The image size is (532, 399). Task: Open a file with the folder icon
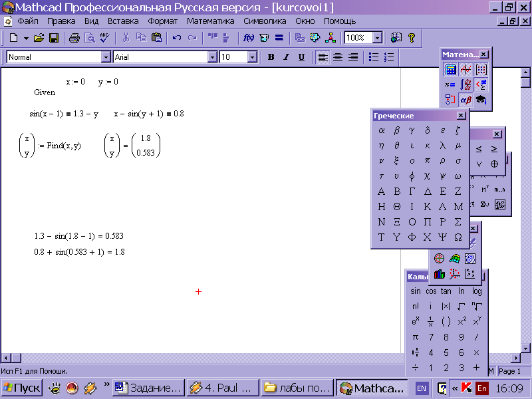[x=39, y=38]
